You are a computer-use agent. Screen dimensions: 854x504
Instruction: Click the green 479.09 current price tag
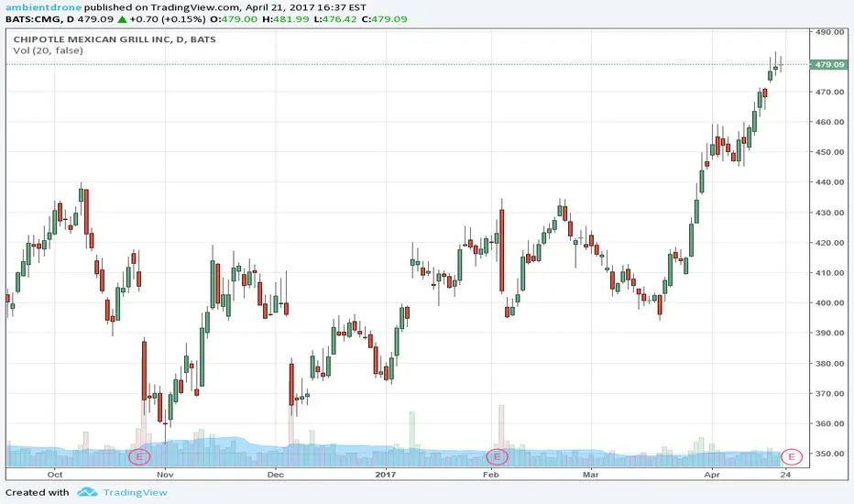(x=829, y=64)
